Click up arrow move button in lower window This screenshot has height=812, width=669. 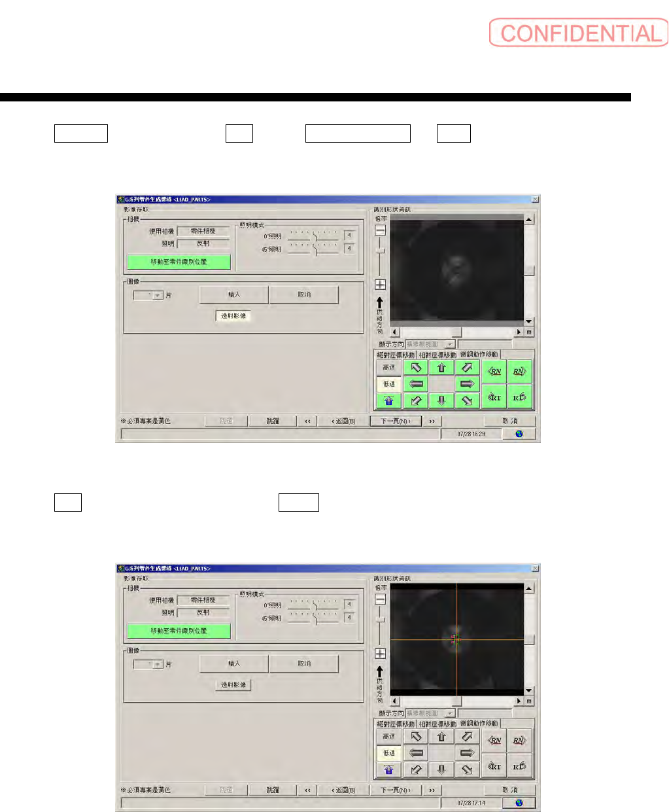(441, 737)
